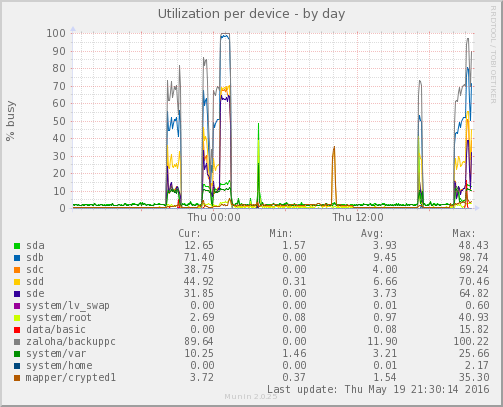Screen dimensions: 503x407
Task: Click the sde current value 31.85
Action: tap(199, 294)
